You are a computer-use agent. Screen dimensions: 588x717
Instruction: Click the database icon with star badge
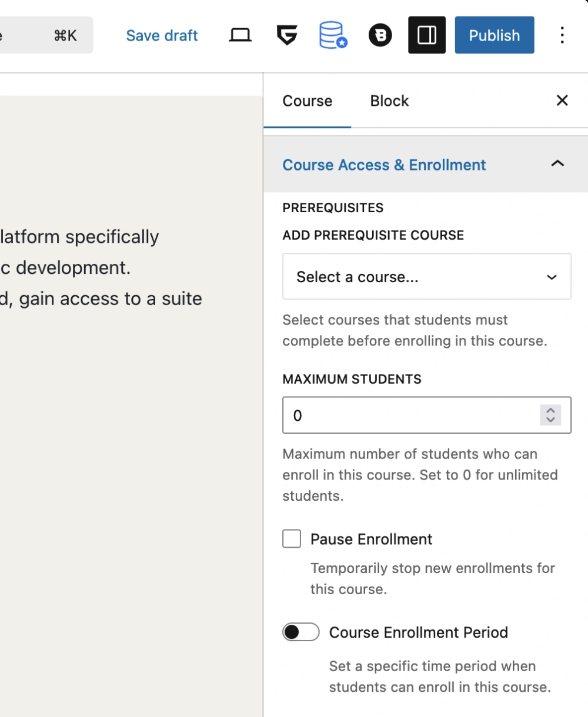pyautogui.click(x=333, y=35)
